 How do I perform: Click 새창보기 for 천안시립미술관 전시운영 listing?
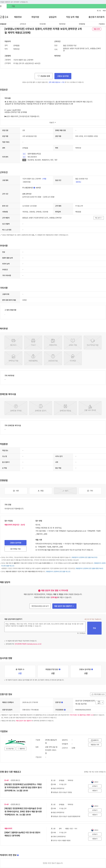tap(95, 814)
